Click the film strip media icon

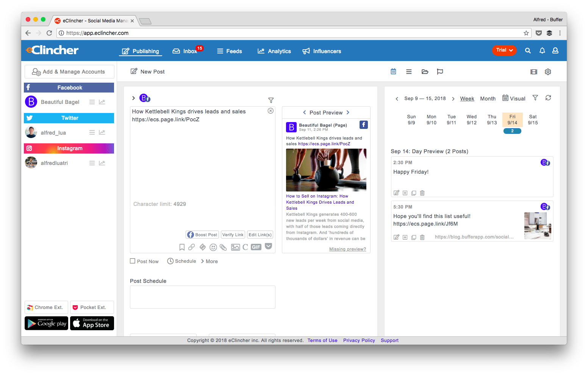[534, 72]
